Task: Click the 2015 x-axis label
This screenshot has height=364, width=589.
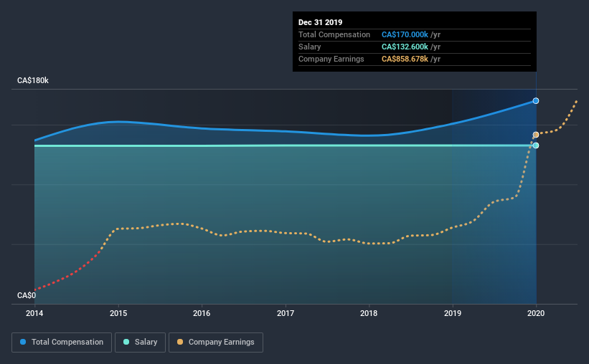Action: pos(118,313)
